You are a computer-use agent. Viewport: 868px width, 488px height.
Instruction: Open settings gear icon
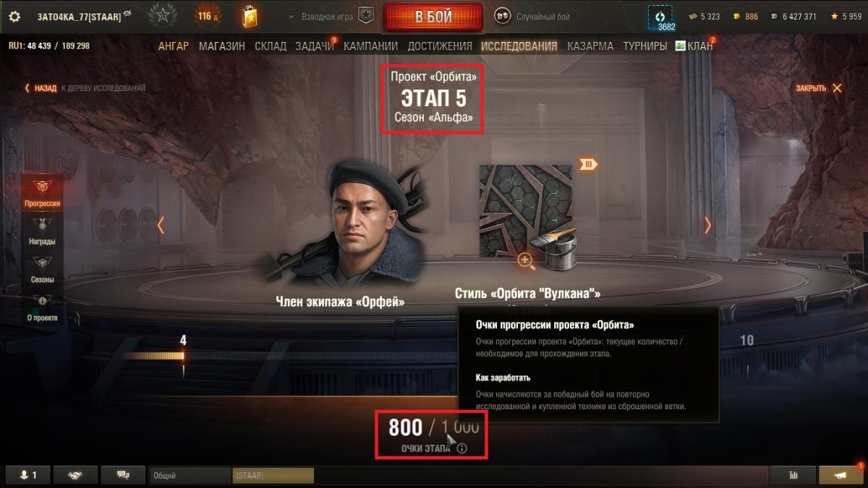click(14, 16)
